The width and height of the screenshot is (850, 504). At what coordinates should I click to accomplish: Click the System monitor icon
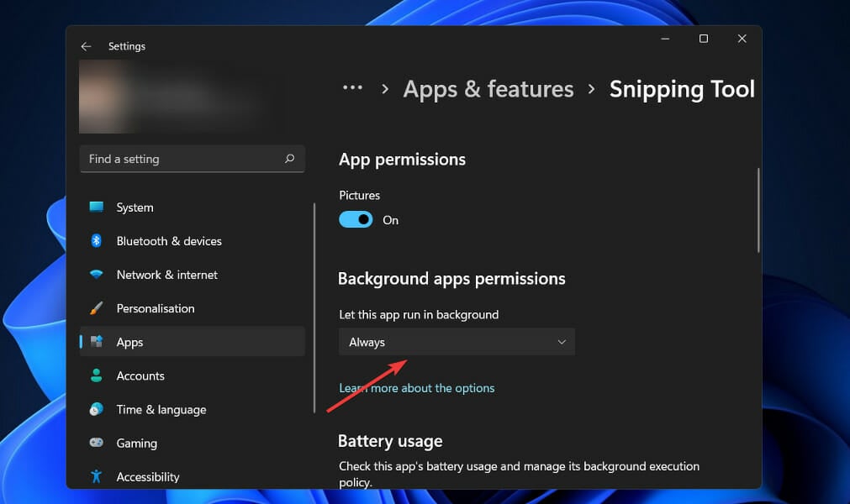[97, 207]
